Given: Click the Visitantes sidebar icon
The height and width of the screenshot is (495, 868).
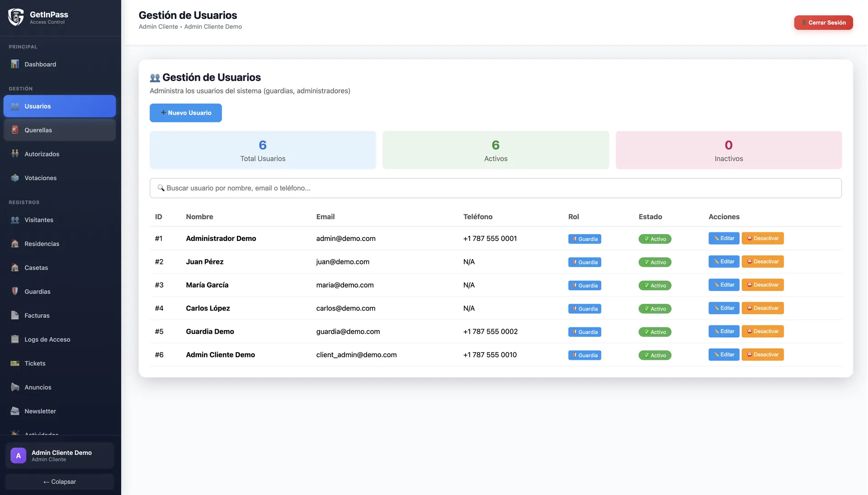Looking at the screenshot, I should (x=15, y=220).
